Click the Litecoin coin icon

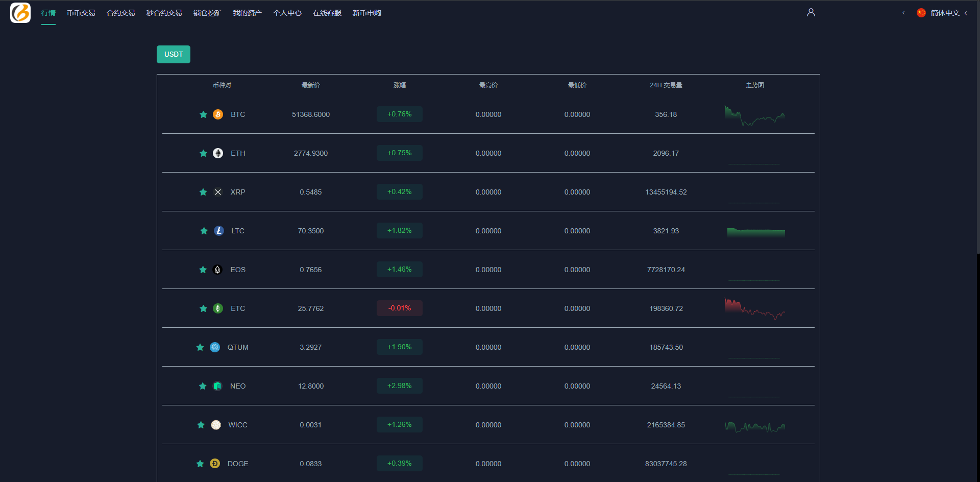219,231
